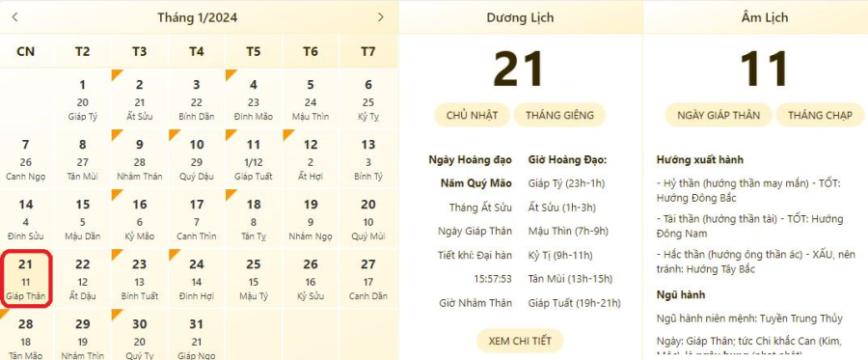868x360 pixels.
Task: Select the Dương Lịch panel header
Action: coord(521,17)
